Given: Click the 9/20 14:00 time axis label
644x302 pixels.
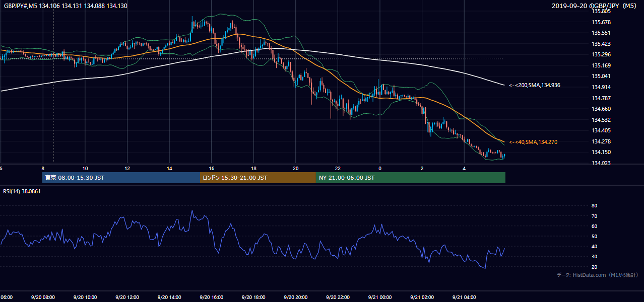Looking at the screenshot, I should (x=169, y=297).
